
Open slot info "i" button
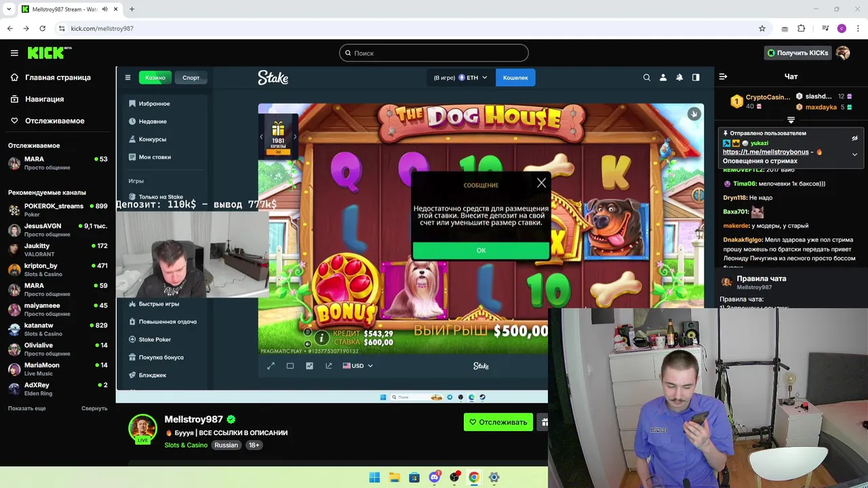click(x=321, y=338)
